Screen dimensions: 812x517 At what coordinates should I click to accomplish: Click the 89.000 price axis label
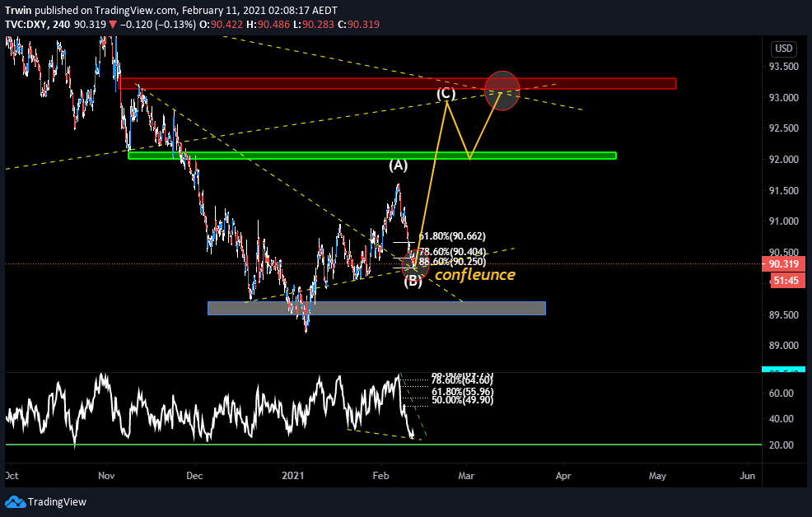point(783,346)
